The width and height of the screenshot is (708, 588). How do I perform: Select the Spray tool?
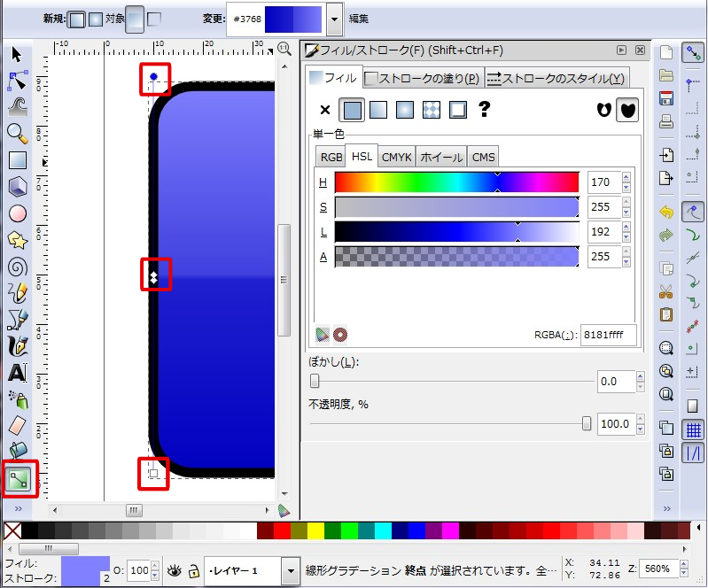(x=18, y=399)
